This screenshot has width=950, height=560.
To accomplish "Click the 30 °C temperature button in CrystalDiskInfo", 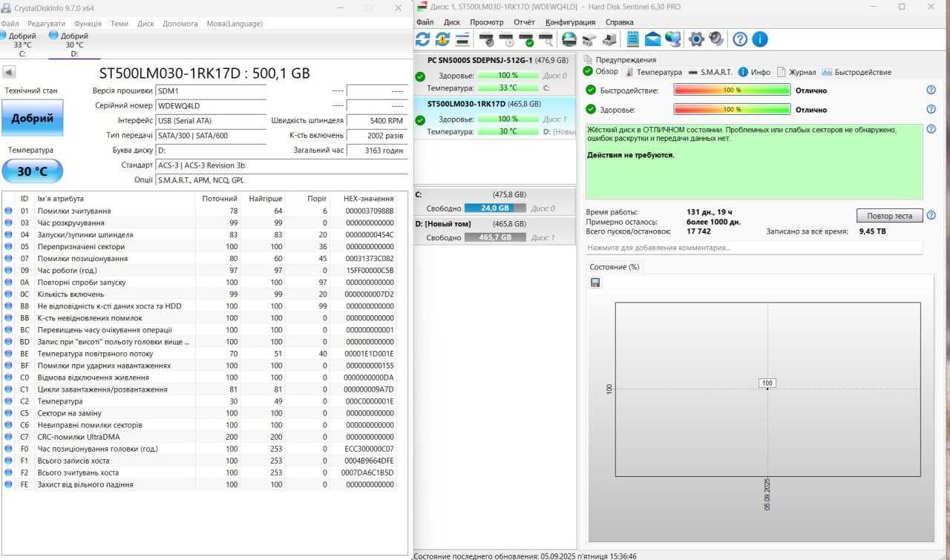I will pos(33,171).
